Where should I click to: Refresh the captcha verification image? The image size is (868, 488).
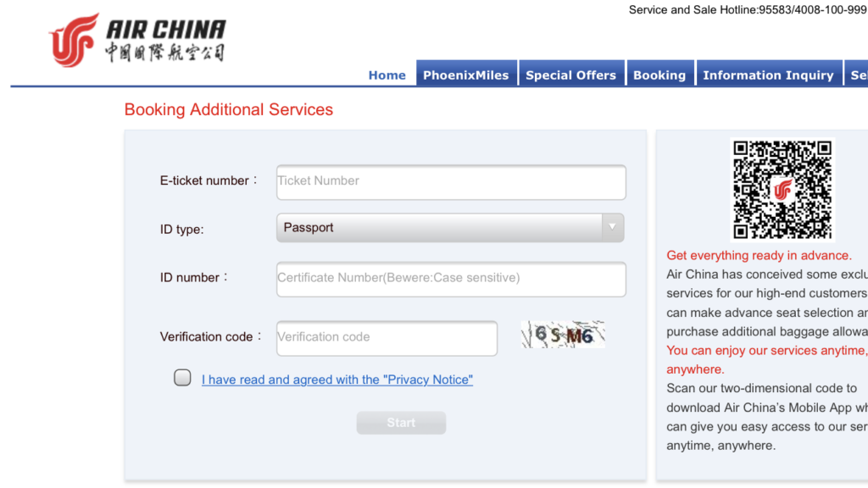click(563, 334)
